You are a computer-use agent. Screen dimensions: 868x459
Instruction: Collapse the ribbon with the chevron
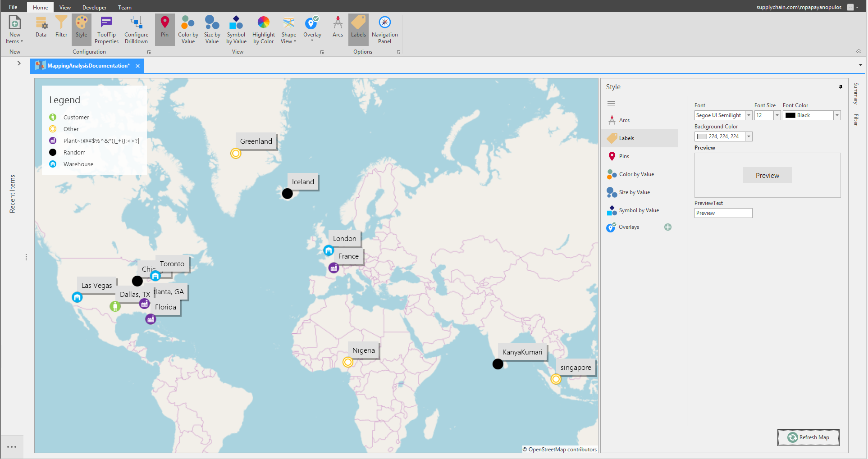click(859, 51)
